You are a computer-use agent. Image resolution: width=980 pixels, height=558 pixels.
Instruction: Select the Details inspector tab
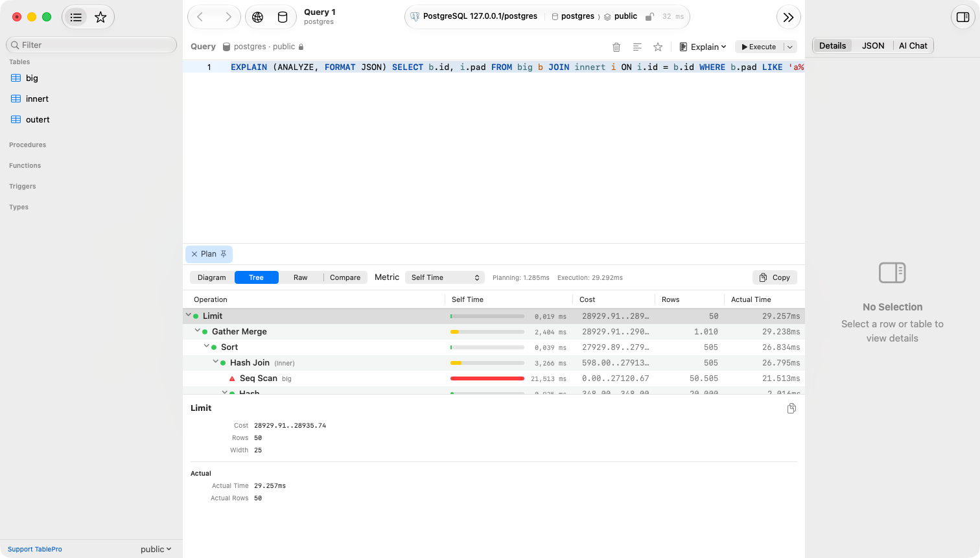832,45
